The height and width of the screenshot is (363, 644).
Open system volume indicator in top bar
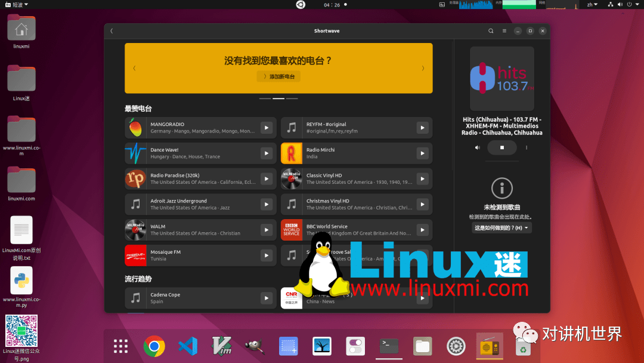[620, 5]
